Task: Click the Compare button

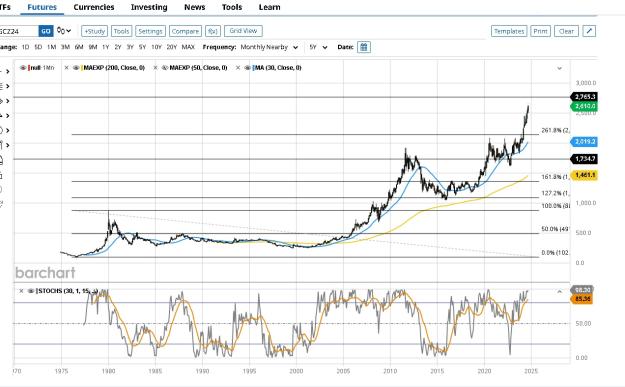Action: tap(185, 31)
